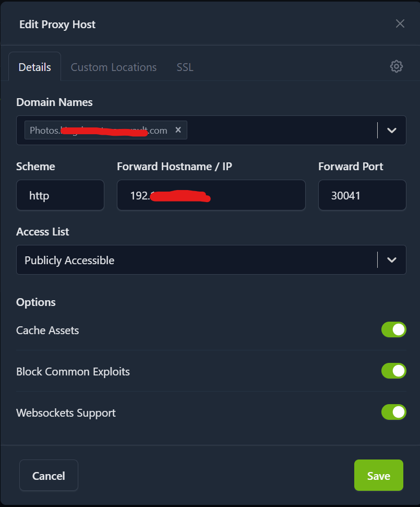Click the Scheme input field
420x507 pixels.
point(60,195)
